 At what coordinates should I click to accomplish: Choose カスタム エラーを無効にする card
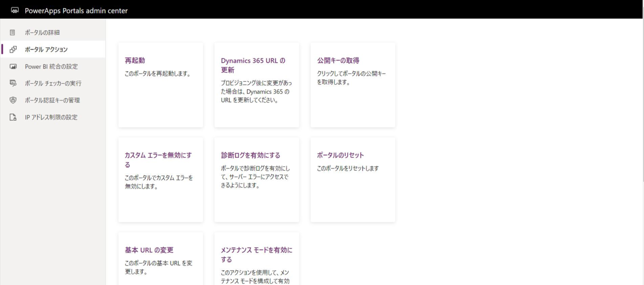[x=160, y=180]
